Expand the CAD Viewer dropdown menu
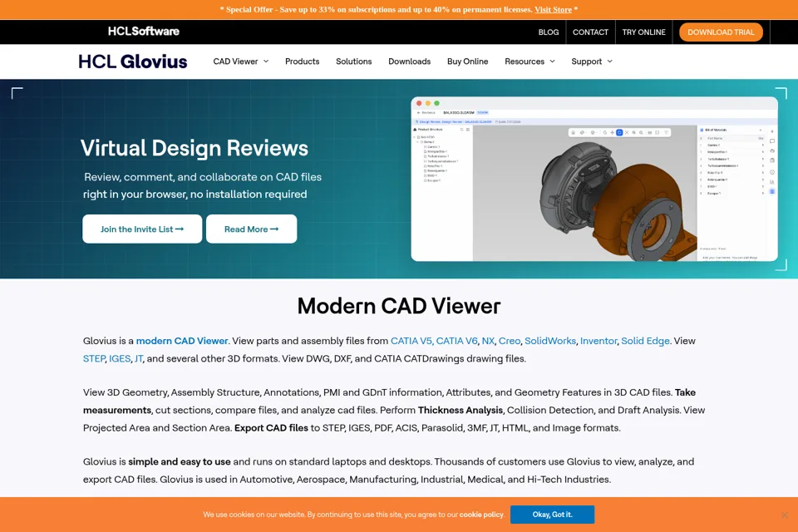The width and height of the screenshot is (798, 532). pyautogui.click(x=241, y=62)
